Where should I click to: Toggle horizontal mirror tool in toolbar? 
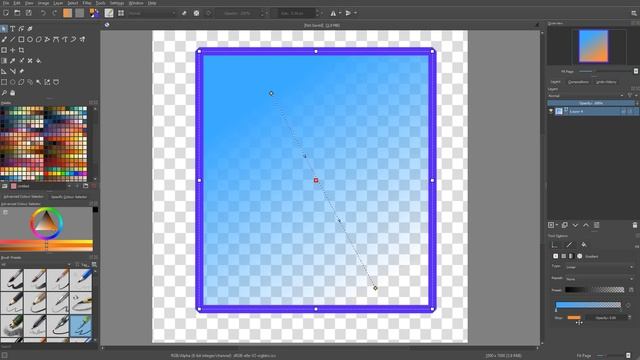333,13
